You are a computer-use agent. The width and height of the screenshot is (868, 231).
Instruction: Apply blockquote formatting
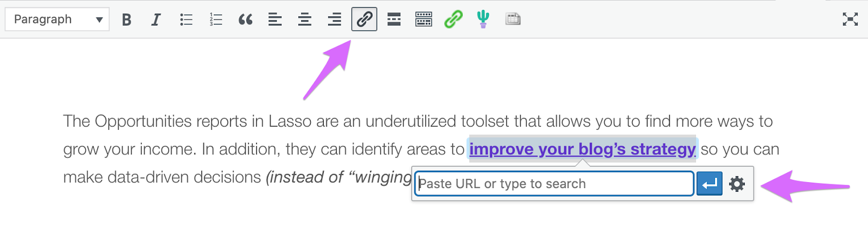click(x=246, y=20)
